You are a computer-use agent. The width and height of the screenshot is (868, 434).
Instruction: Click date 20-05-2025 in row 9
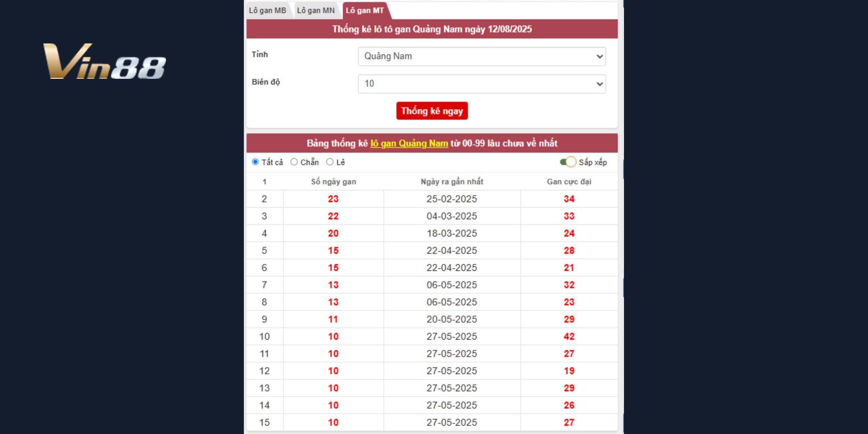point(452,319)
